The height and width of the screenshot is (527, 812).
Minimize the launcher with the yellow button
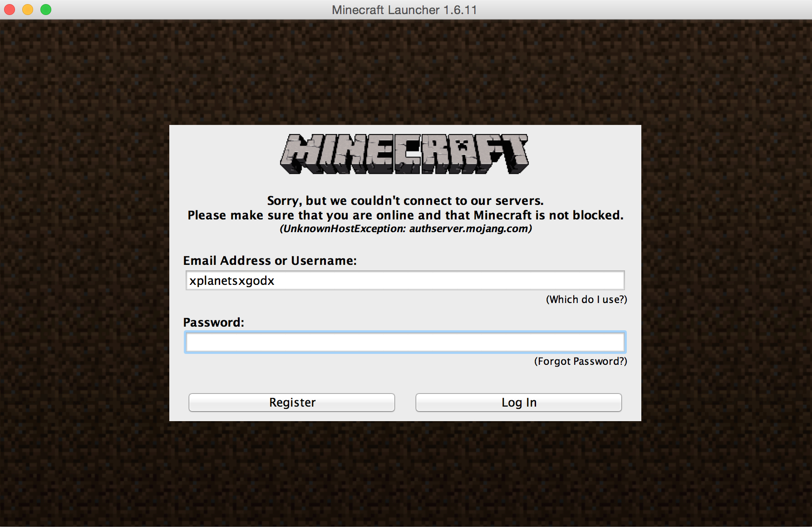tap(28, 10)
